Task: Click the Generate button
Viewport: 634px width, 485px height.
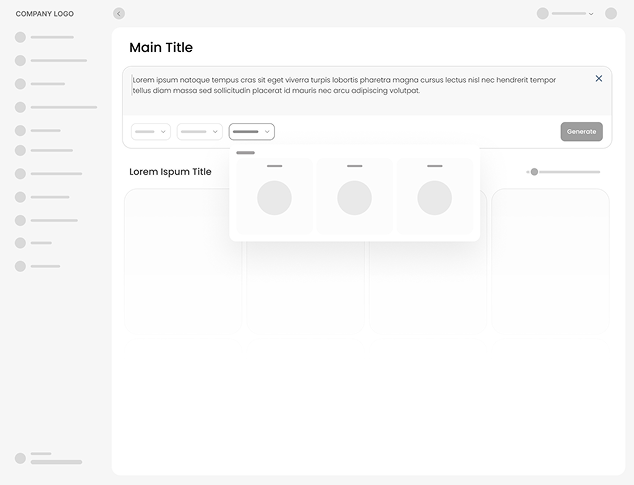Action: (x=581, y=131)
